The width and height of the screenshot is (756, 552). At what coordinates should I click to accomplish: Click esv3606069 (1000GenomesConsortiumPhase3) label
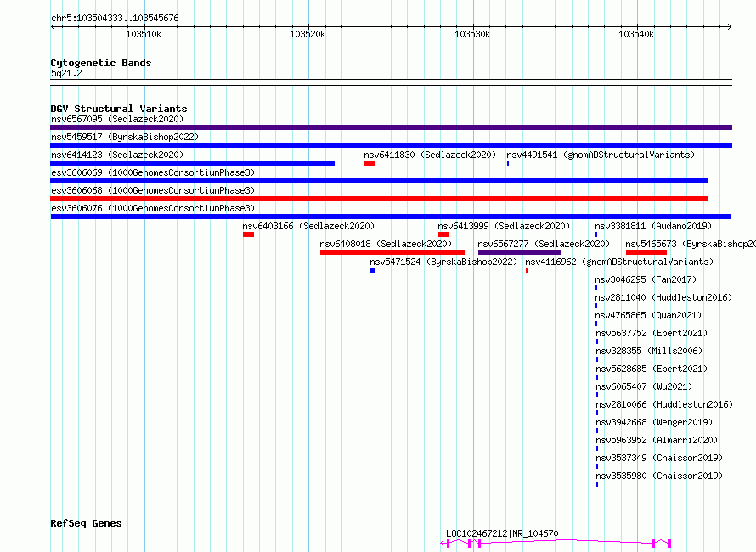153,172
